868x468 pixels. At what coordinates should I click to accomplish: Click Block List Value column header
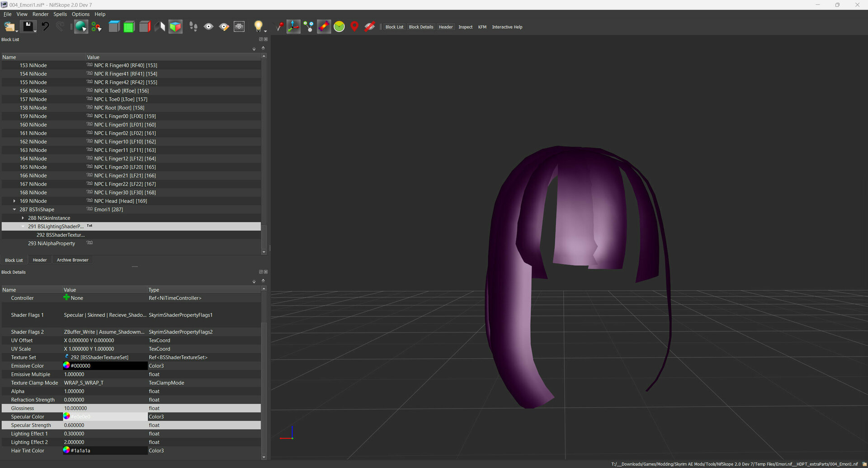pos(173,57)
